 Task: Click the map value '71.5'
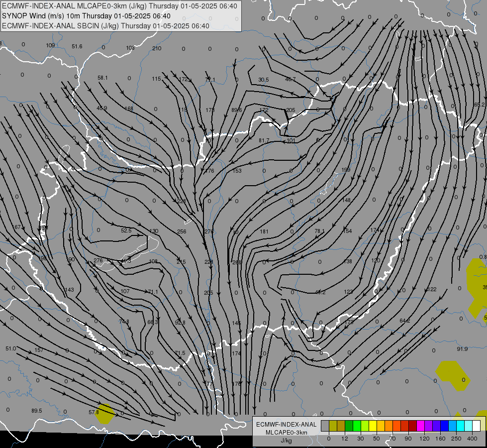180,353
